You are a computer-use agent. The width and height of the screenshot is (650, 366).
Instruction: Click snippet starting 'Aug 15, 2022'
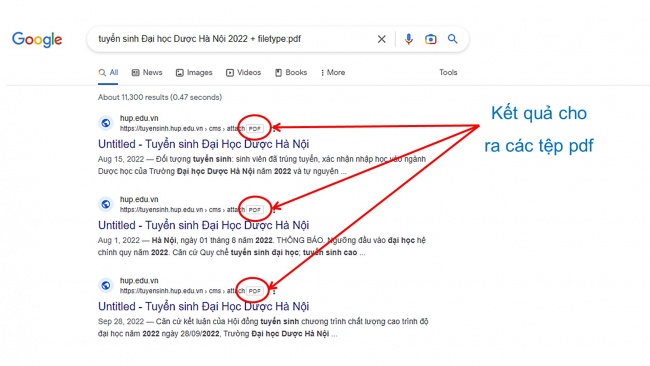click(x=262, y=165)
